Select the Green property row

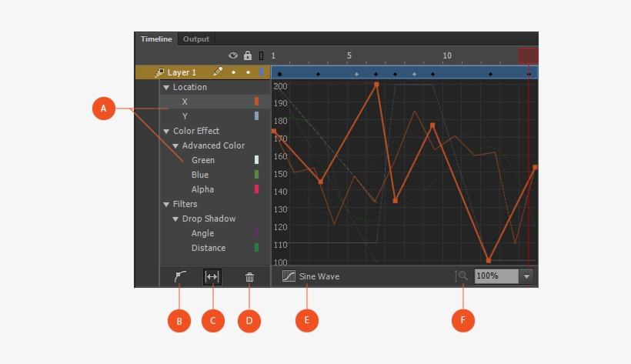click(x=215, y=160)
